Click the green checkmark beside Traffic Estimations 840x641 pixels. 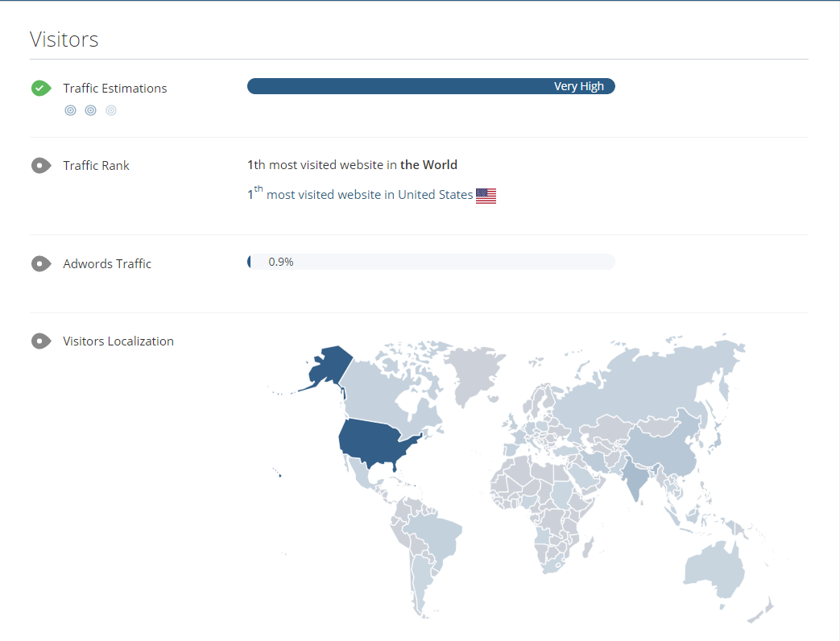point(41,89)
